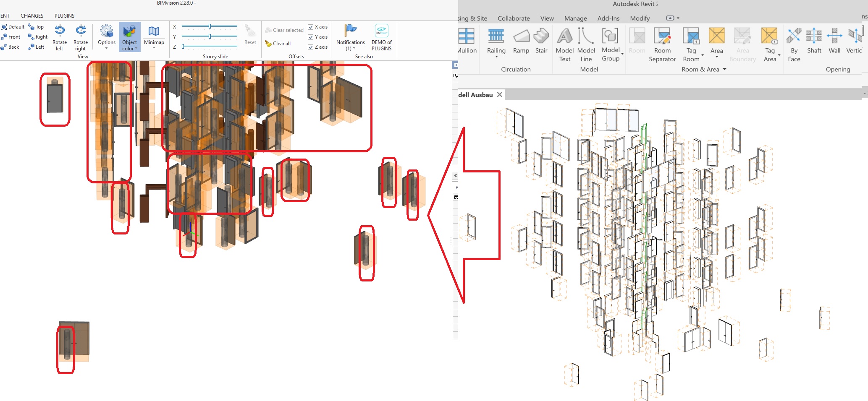Open the PLUGINS menu in BIMvision
The height and width of the screenshot is (401, 868).
click(x=64, y=16)
